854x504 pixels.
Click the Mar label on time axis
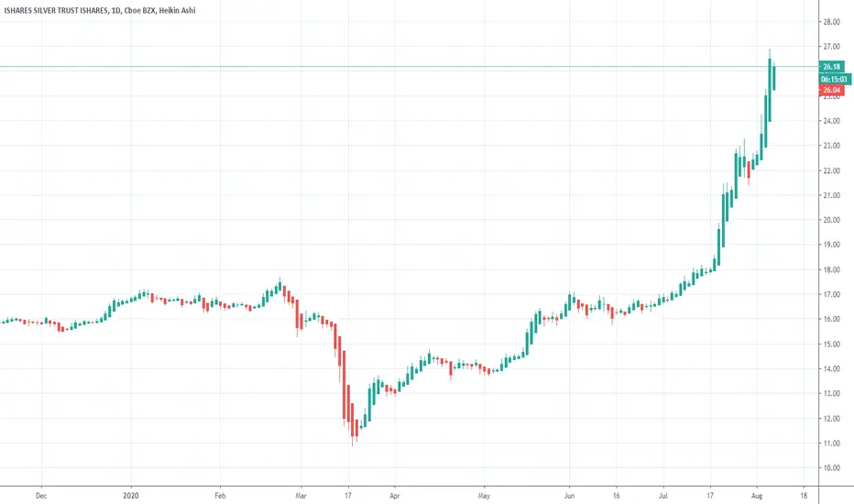click(301, 495)
